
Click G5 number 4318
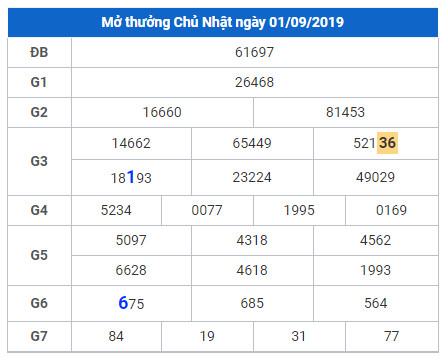(x=252, y=240)
